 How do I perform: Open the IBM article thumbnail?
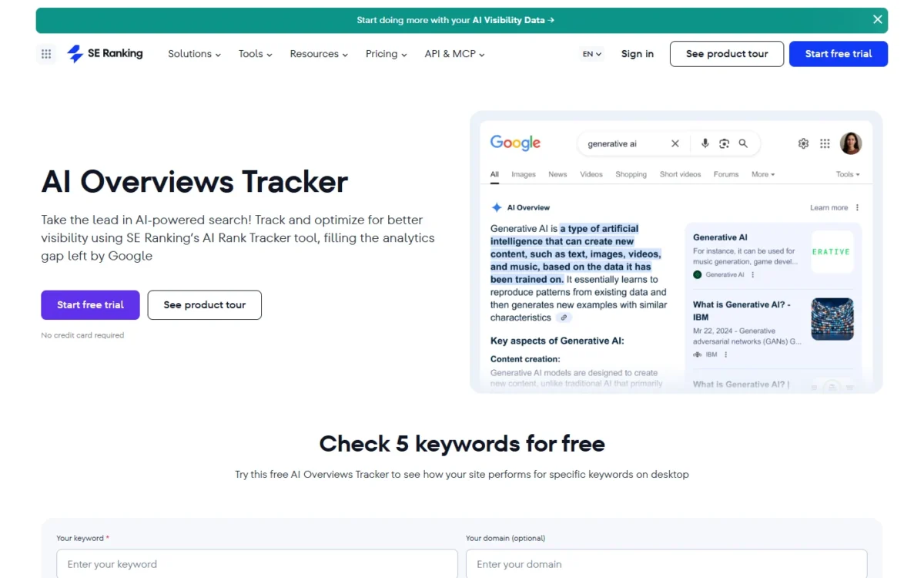tap(832, 319)
